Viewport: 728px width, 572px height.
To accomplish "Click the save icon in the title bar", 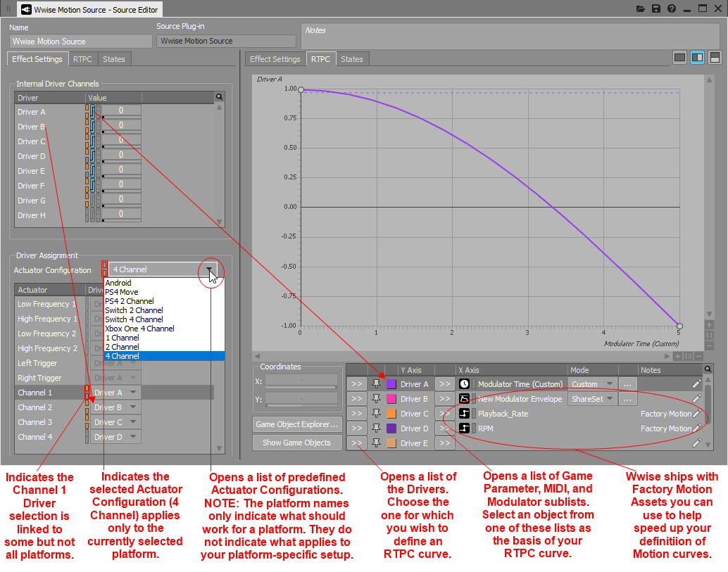I will pyautogui.click(x=656, y=9).
